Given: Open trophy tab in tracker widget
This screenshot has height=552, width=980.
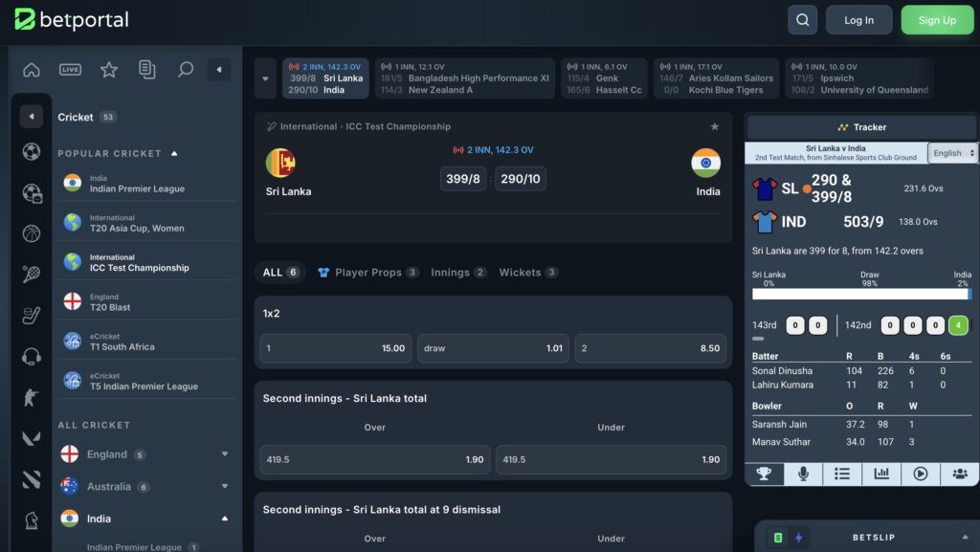Looking at the screenshot, I should pyautogui.click(x=763, y=474).
